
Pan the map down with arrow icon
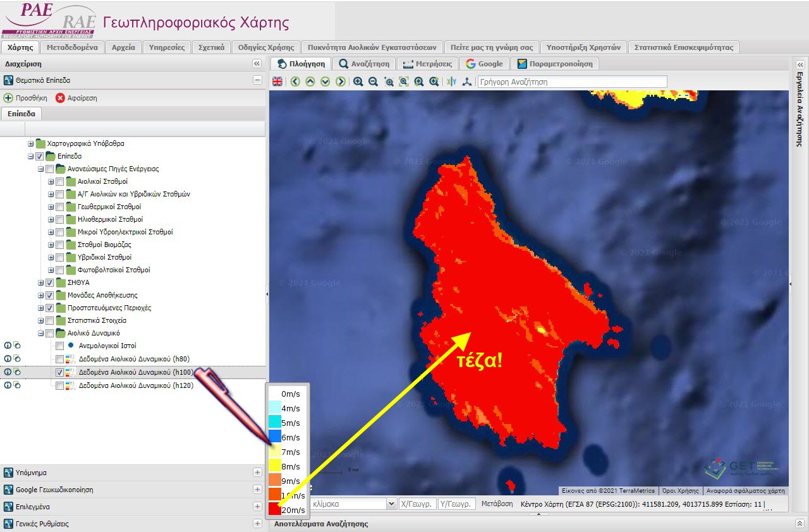325,82
